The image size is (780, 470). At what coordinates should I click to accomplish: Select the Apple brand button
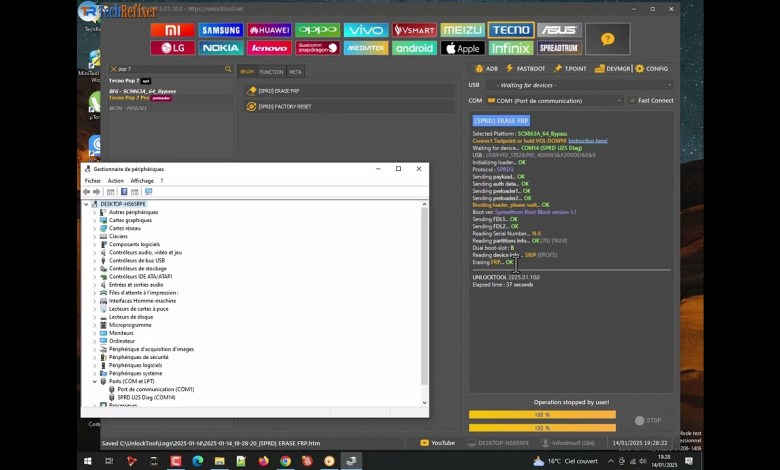coord(462,48)
